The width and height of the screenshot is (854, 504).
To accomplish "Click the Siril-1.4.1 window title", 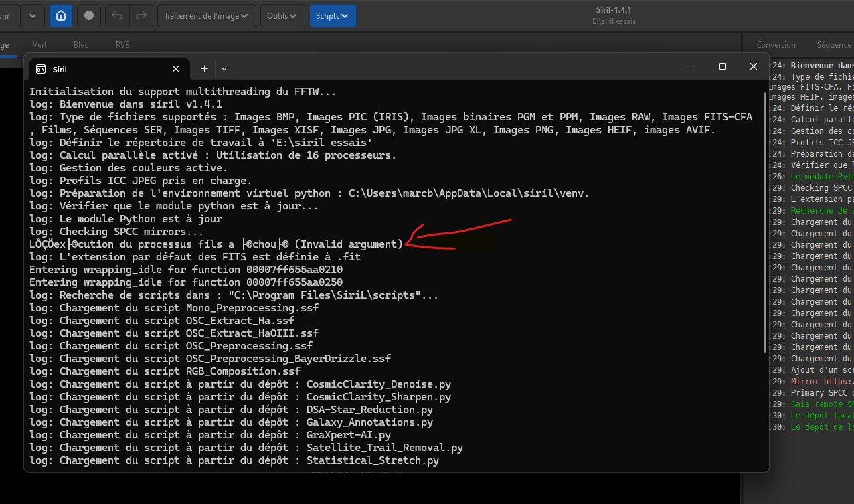I will coord(614,9).
